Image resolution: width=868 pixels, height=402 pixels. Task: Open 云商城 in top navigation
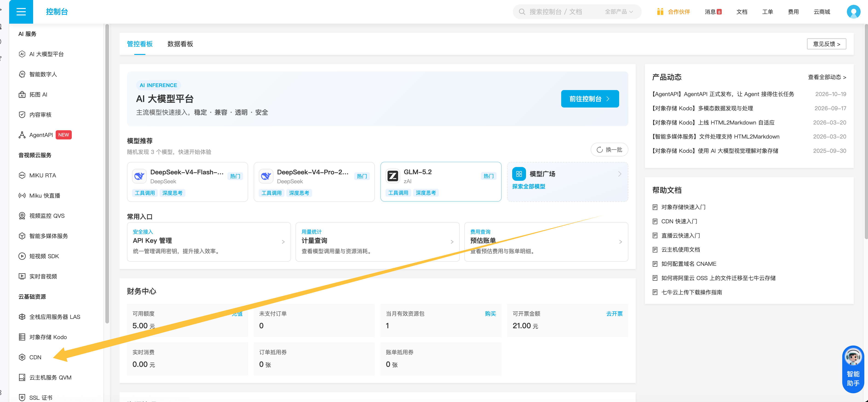[822, 12]
